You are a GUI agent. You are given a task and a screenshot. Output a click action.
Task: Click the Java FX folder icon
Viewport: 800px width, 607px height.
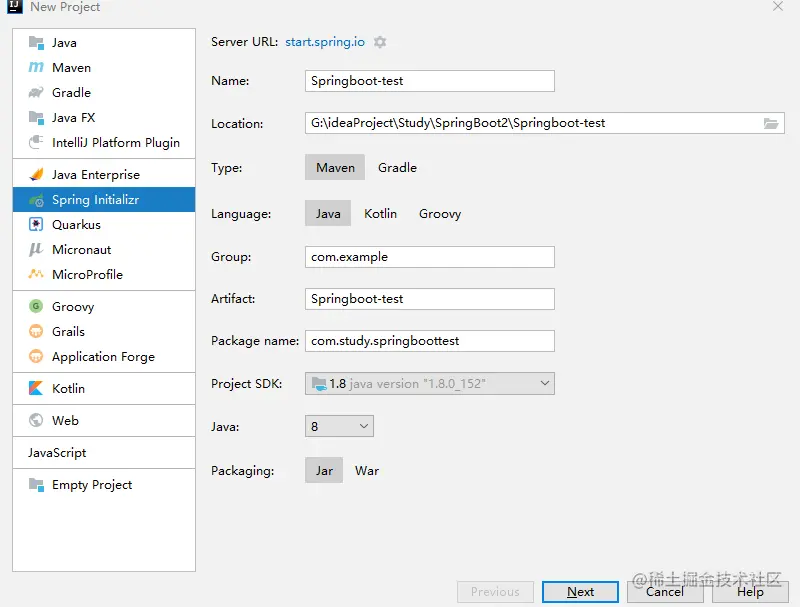tap(36, 118)
